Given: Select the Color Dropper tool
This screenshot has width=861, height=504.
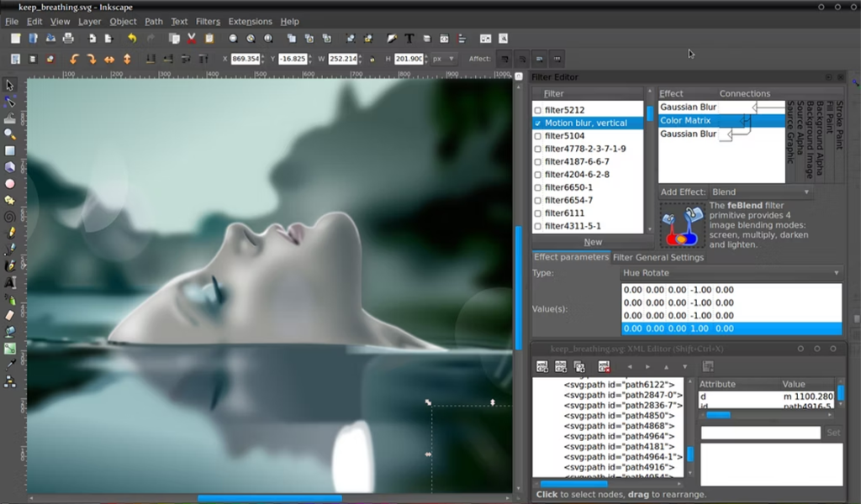Looking at the screenshot, I should coord(9,365).
